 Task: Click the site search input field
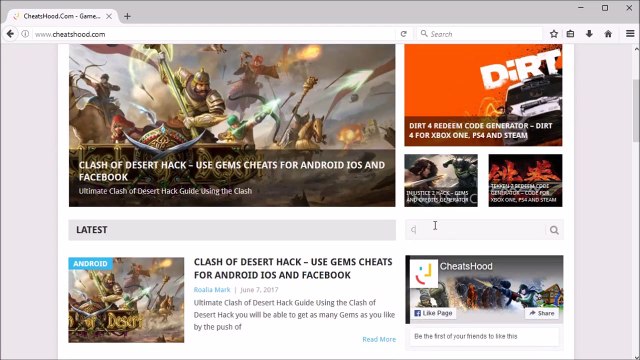point(475,230)
